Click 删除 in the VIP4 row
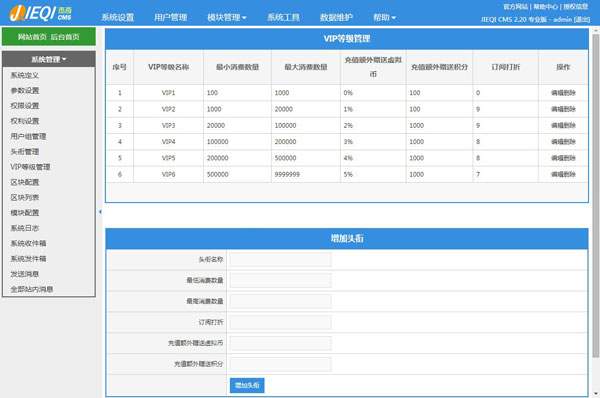This screenshot has height=398, width=600. [x=569, y=142]
